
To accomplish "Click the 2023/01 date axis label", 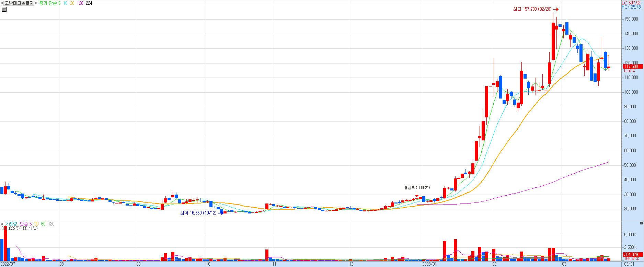I will coord(430,264).
